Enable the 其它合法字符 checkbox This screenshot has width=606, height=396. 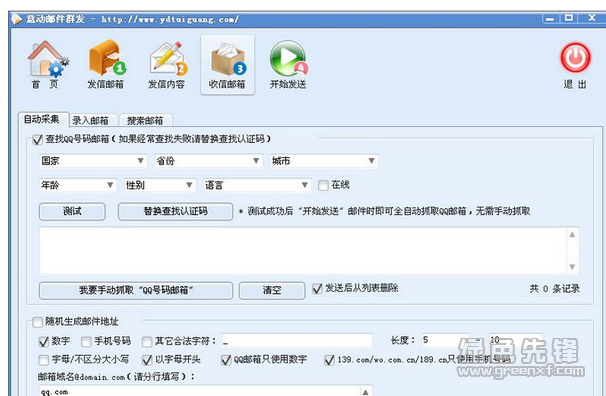[x=147, y=342]
